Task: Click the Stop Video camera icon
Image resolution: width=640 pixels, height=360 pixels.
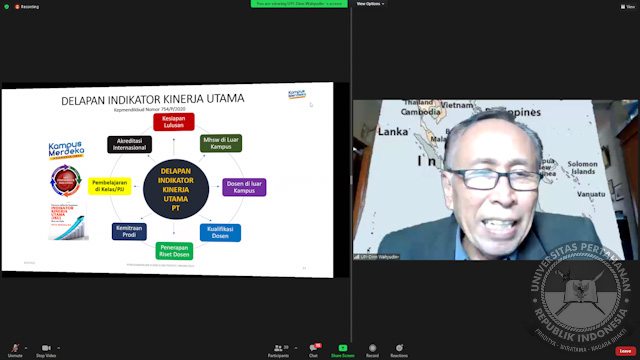Action: pos(46,348)
